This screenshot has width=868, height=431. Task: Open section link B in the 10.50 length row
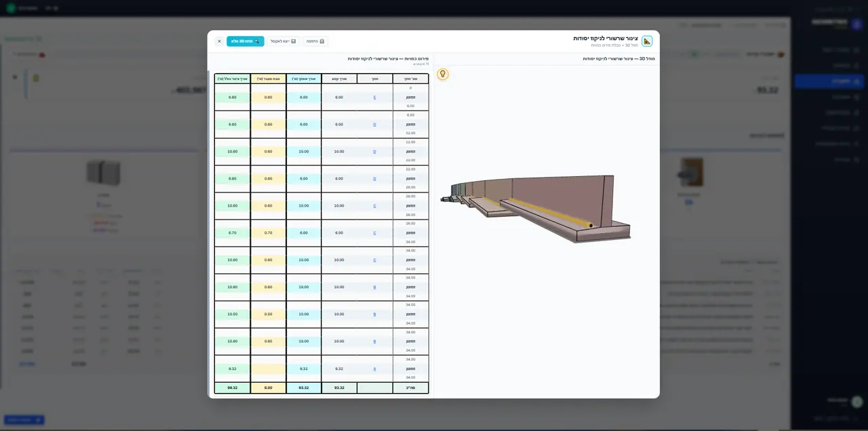(374, 314)
